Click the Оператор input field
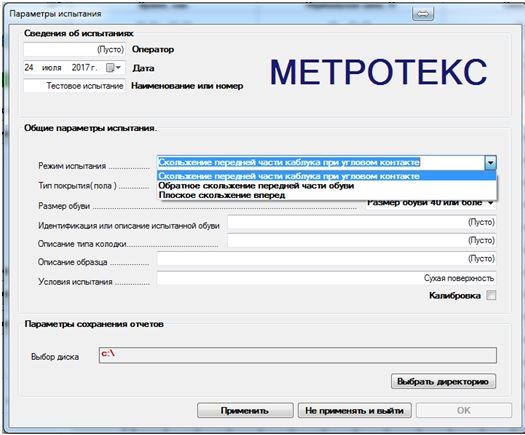Screen dimensions: 525x435 click(74, 50)
